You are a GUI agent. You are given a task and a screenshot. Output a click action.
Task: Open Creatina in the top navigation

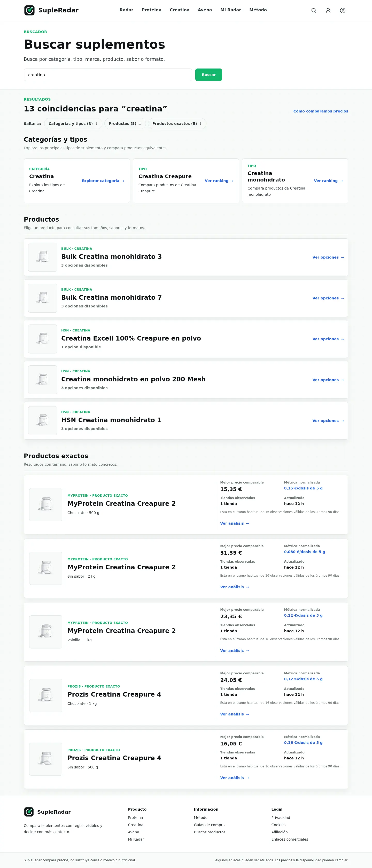coord(180,10)
